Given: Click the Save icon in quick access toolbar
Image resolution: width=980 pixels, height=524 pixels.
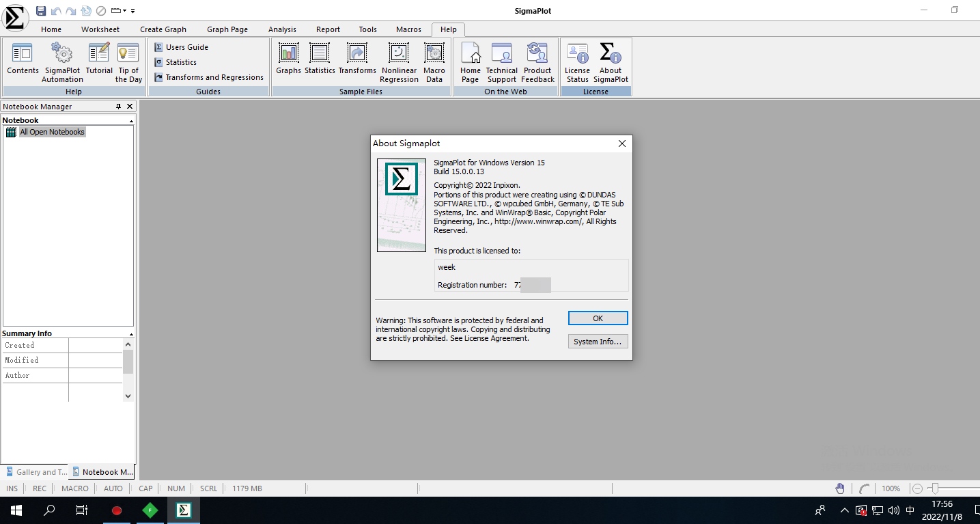Looking at the screenshot, I should tap(41, 11).
